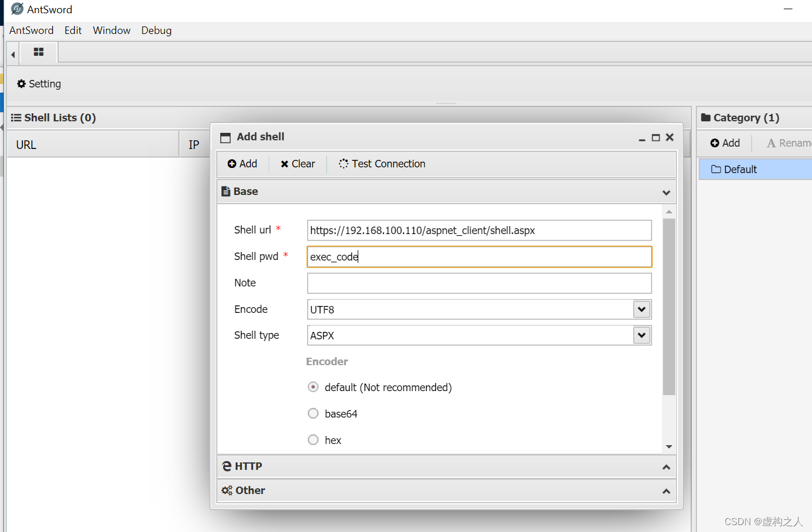Click the scrollbar up arrow in dialog
Image resolution: width=812 pixels, height=532 pixels.
click(669, 212)
